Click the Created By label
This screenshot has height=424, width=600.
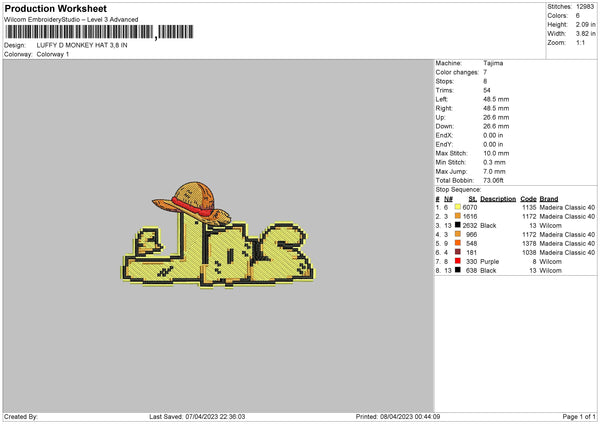[21, 416]
